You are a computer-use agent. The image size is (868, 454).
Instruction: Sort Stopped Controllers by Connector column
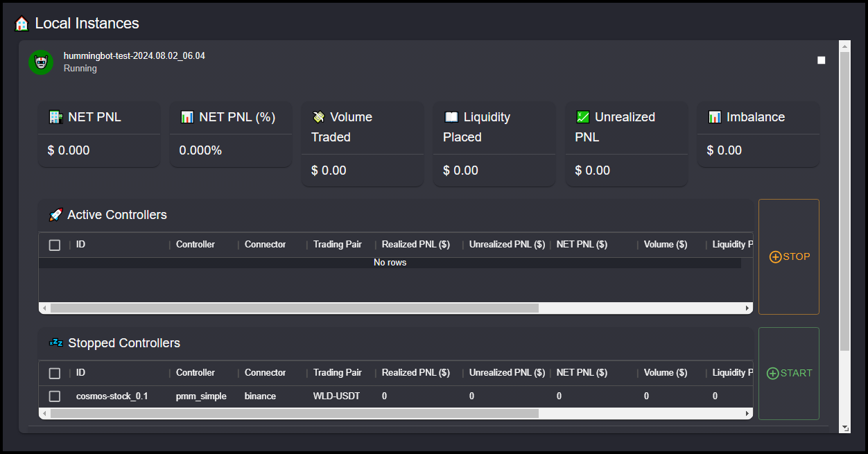click(265, 373)
